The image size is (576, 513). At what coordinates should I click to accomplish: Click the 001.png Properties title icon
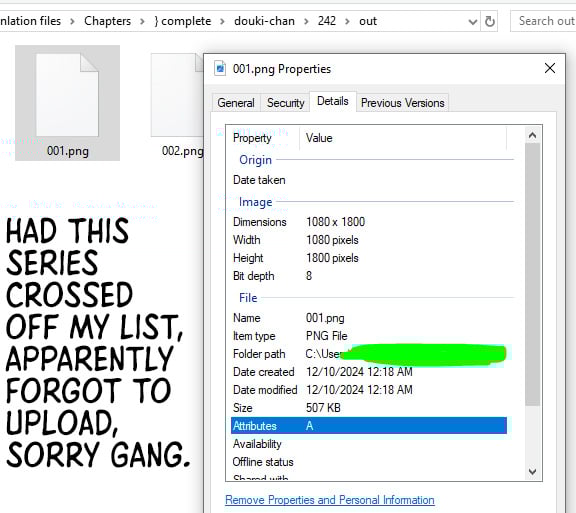coord(220,68)
